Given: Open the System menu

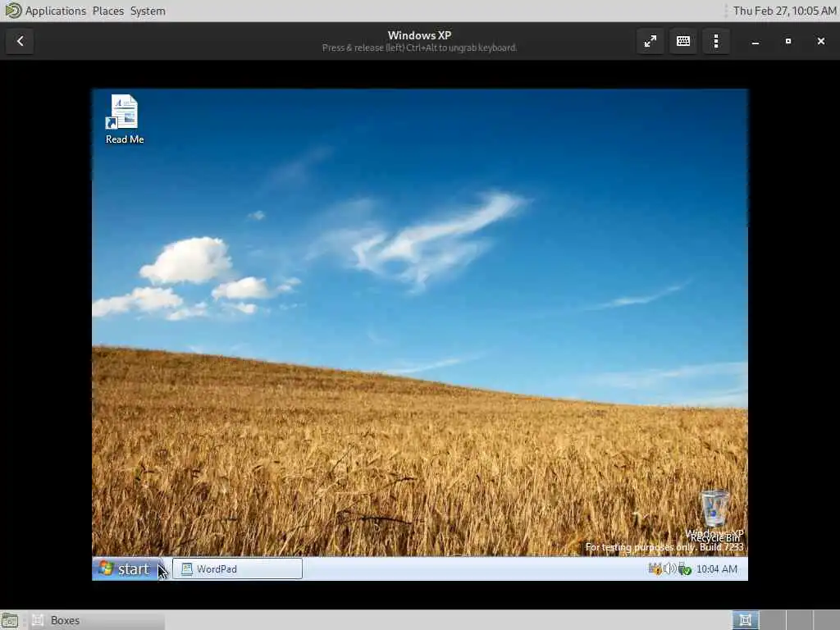Looking at the screenshot, I should [x=148, y=11].
